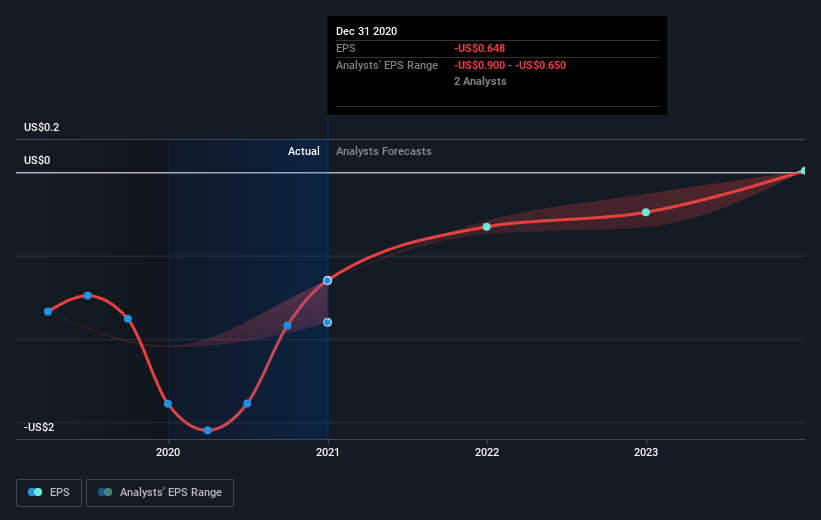Click the 2 Analysts text in tooltip
Viewport: 821px width, 520px height.
point(480,81)
